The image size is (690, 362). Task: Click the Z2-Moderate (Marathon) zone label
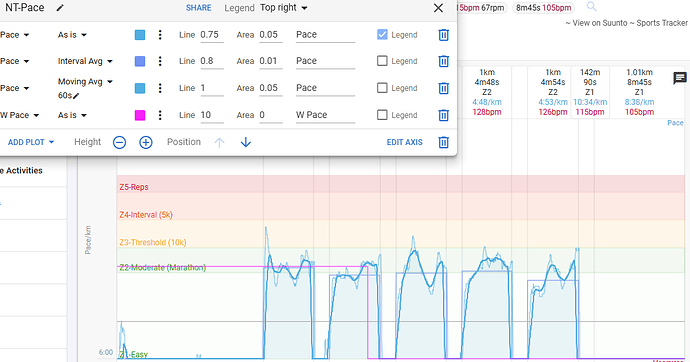(162, 267)
